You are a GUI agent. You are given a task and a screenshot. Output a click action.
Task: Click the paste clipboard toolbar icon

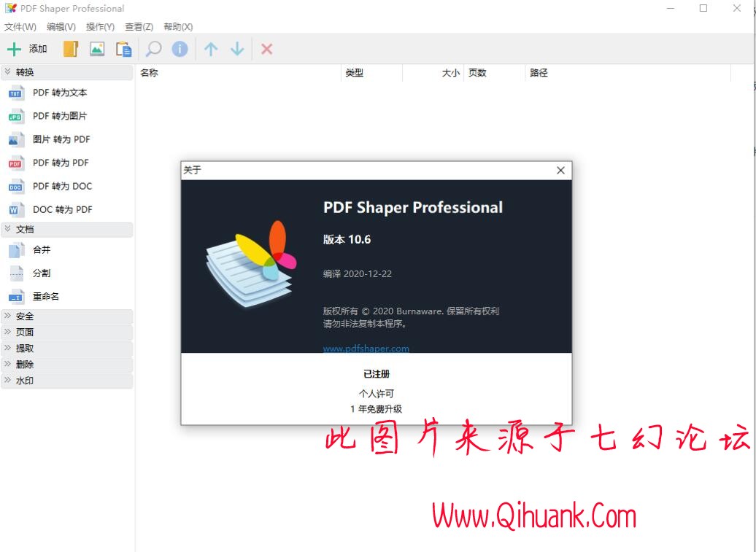point(123,49)
